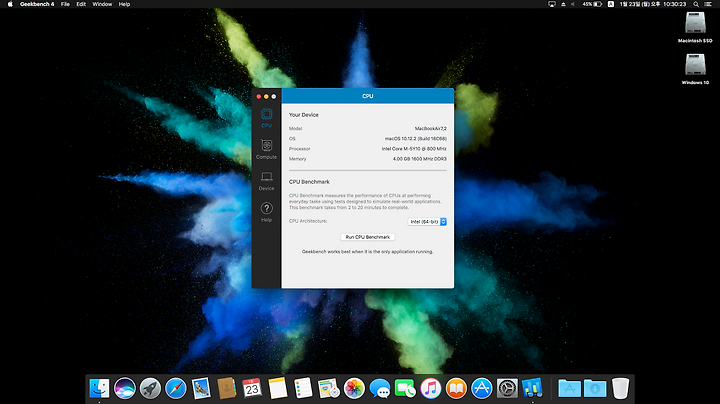
Task: Open App Store from the Dock
Action: [x=482, y=388]
